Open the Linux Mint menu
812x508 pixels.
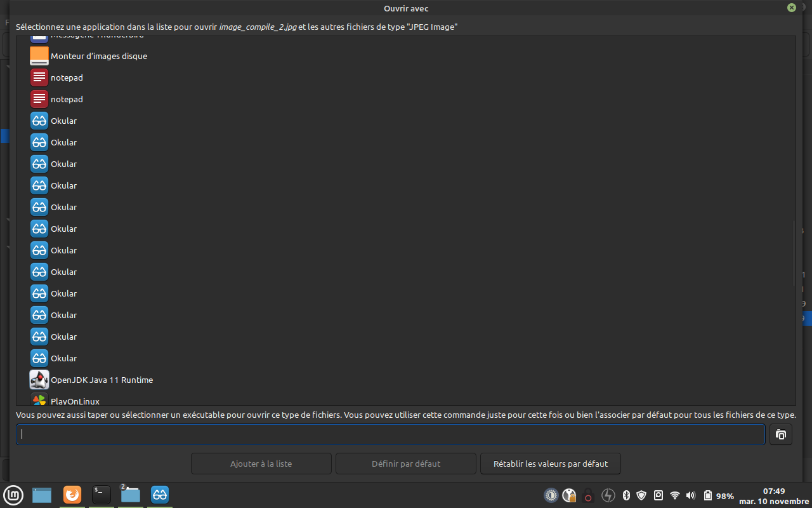[x=13, y=495]
